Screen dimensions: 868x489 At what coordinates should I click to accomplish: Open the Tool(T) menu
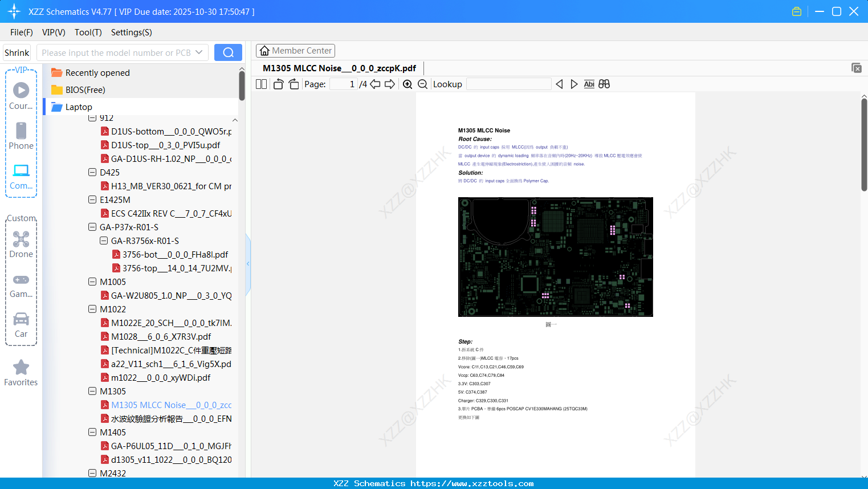coord(88,32)
